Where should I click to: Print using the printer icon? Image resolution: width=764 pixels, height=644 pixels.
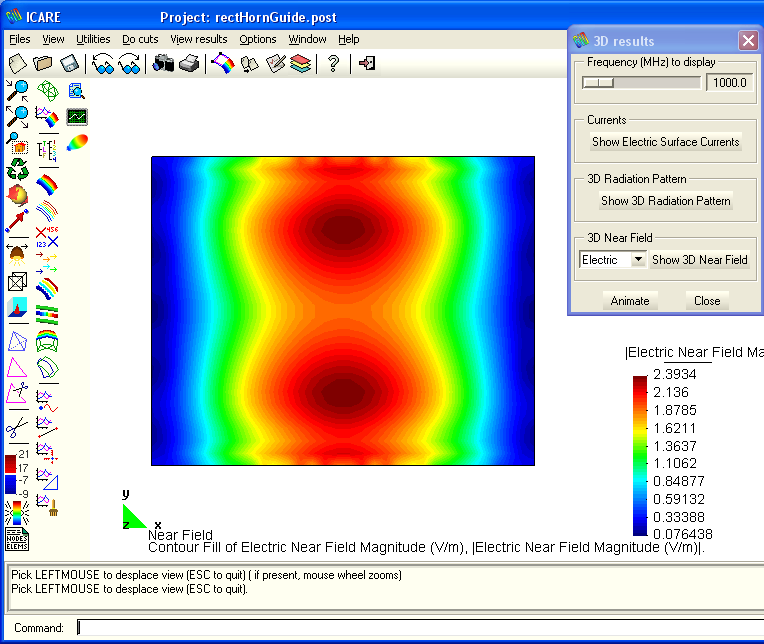coord(189,64)
